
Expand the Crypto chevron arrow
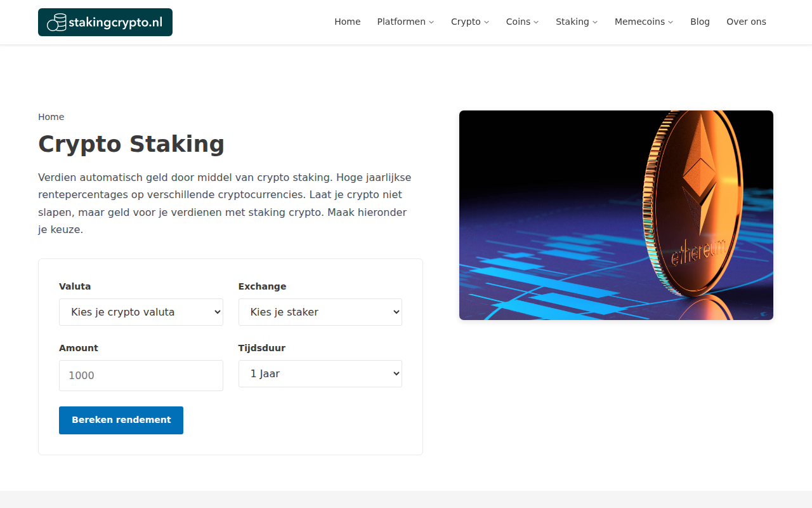pos(487,22)
